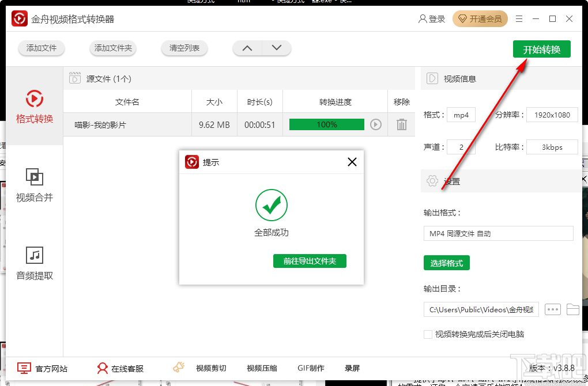Open the 格式转换 panel in sidebar
The height and width of the screenshot is (386, 588).
[x=34, y=107]
